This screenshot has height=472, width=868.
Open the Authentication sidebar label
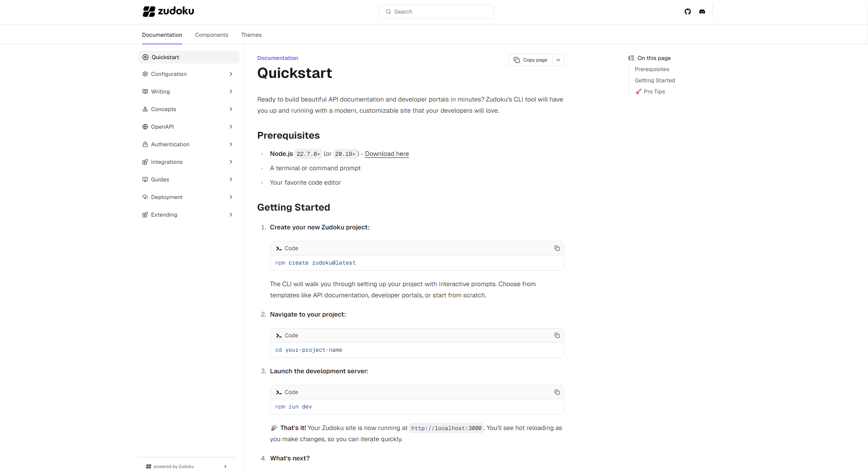pos(170,144)
